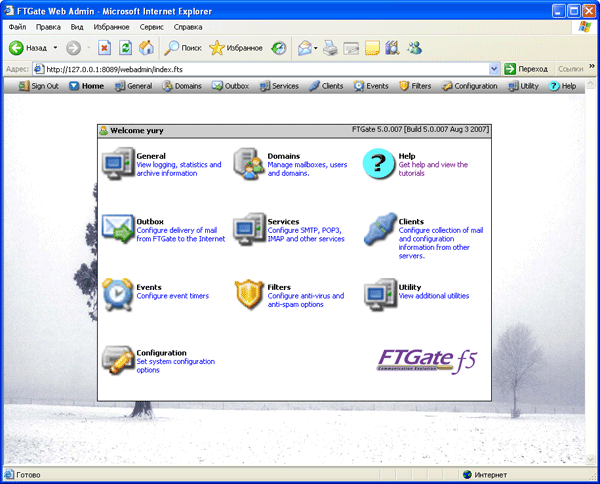Open the Избранное menu in menu bar
The height and width of the screenshot is (484, 600).
111,27
